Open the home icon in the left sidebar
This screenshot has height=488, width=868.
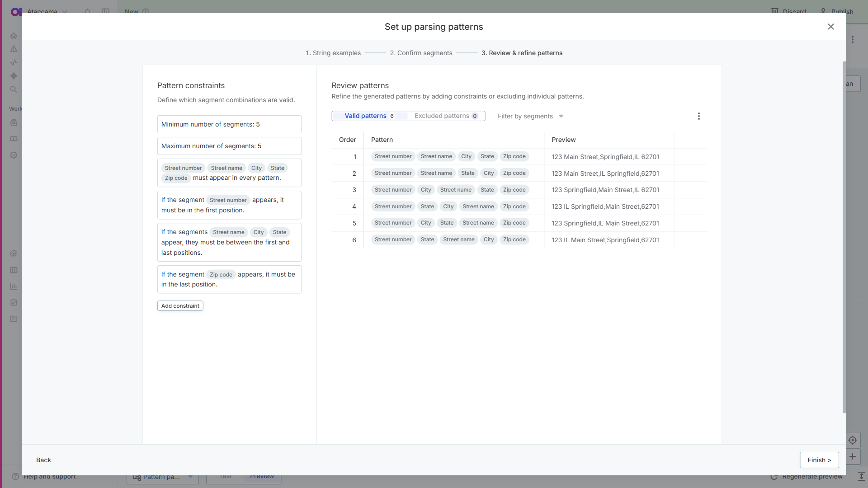pos(14,35)
